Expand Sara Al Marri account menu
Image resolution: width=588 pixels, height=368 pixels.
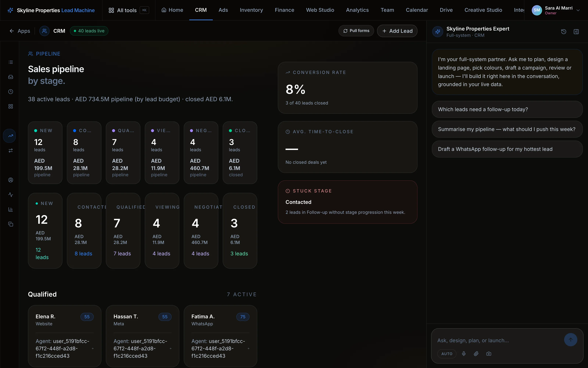(x=556, y=10)
